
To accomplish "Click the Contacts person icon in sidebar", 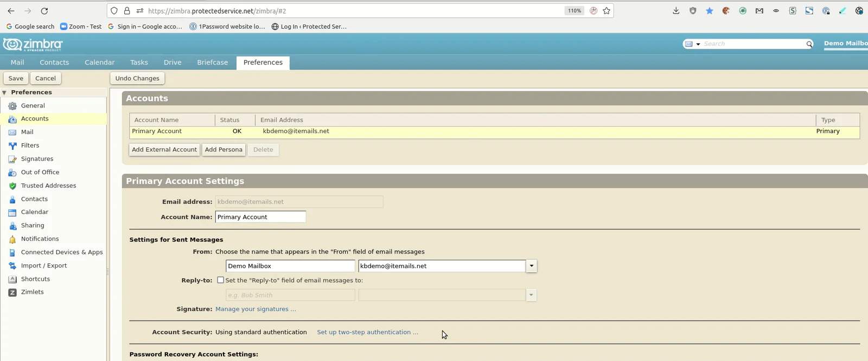I will tap(12, 199).
